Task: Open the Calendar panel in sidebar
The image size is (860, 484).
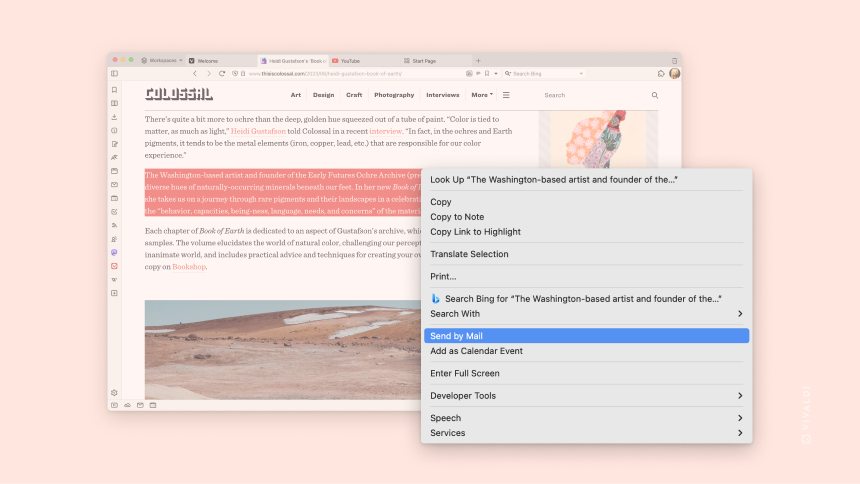Action: pos(114,198)
